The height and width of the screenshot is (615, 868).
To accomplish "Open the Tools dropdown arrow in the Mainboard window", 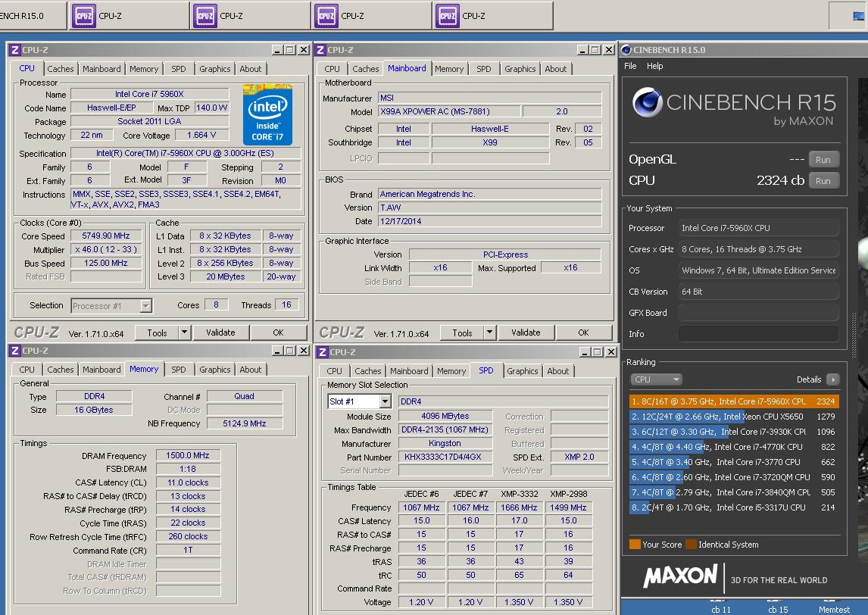I will tap(489, 332).
